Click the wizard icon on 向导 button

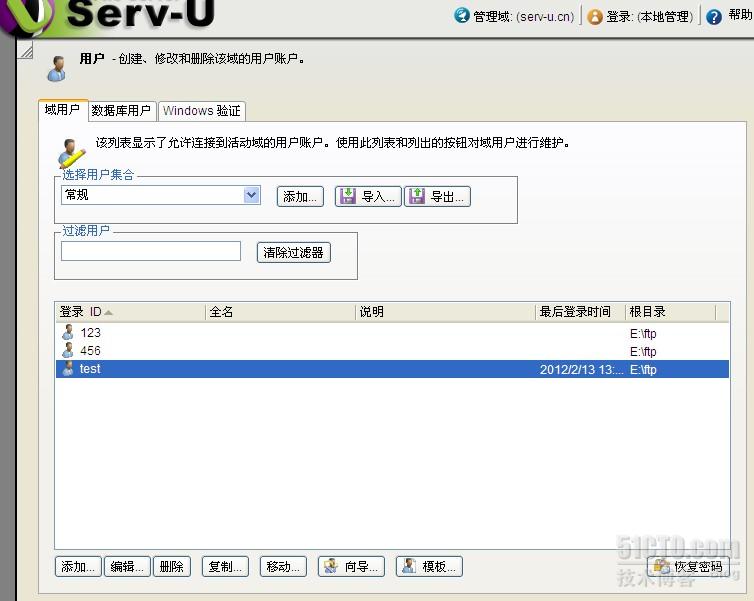pos(330,566)
